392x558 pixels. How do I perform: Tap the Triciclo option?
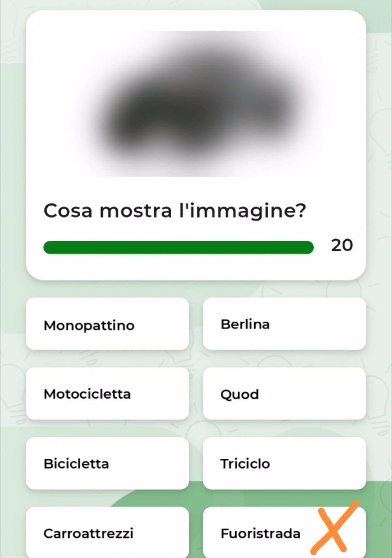click(x=285, y=464)
